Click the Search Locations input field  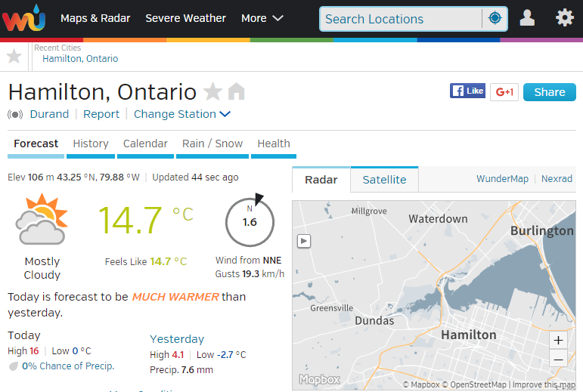tap(401, 19)
